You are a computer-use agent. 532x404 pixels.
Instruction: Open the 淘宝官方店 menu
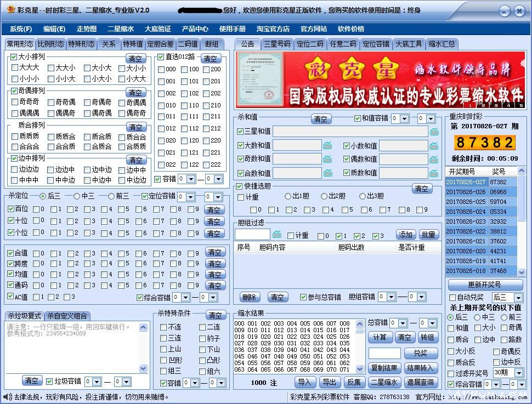(x=273, y=29)
